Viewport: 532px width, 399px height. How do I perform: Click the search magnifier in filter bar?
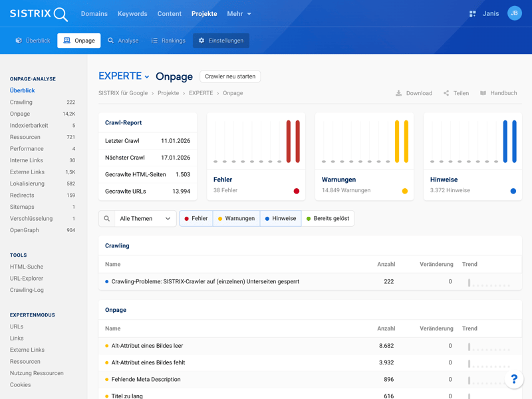pyautogui.click(x=106, y=218)
